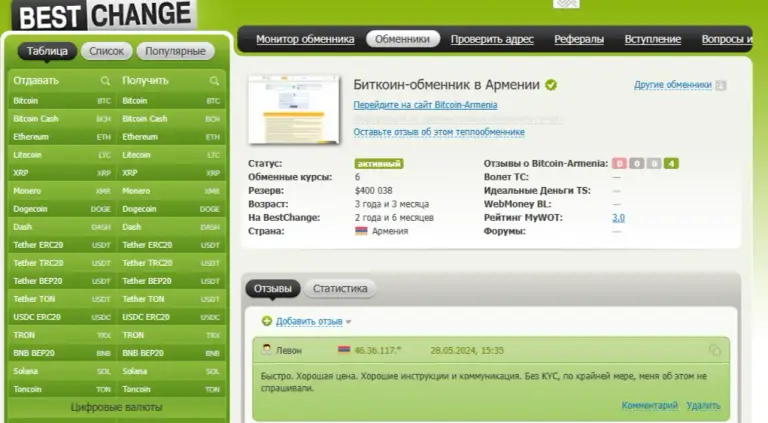Image resolution: width=768 pixels, height=423 pixels.
Task: Open Проверить адрес menu item
Action: tap(492, 39)
